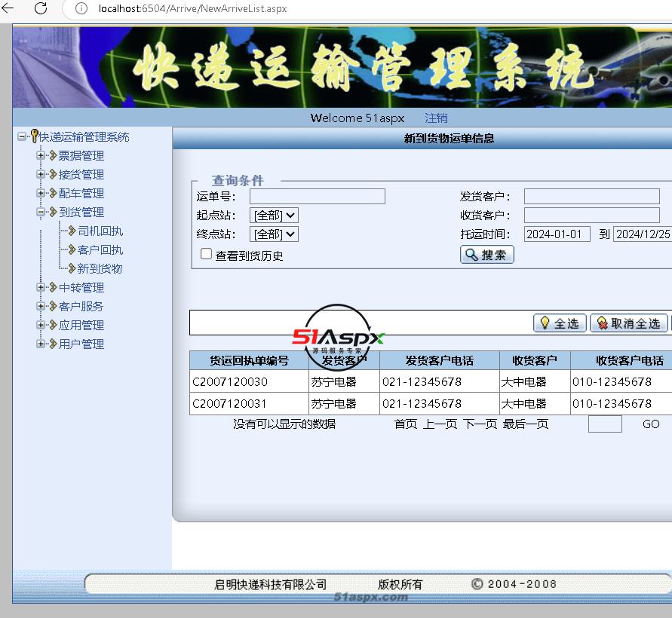Open the site information icon in the address bar
Viewport: 672px width, 618px height.
81,8
